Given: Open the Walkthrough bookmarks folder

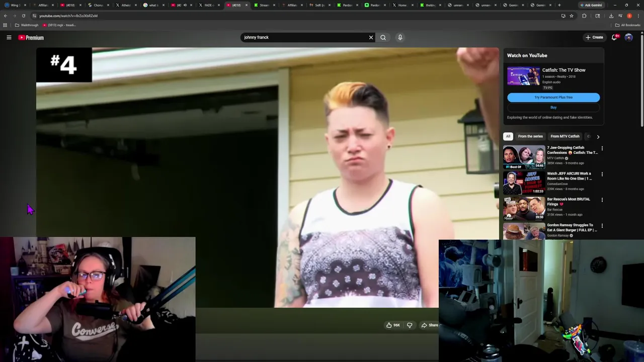Looking at the screenshot, I should pos(27,25).
